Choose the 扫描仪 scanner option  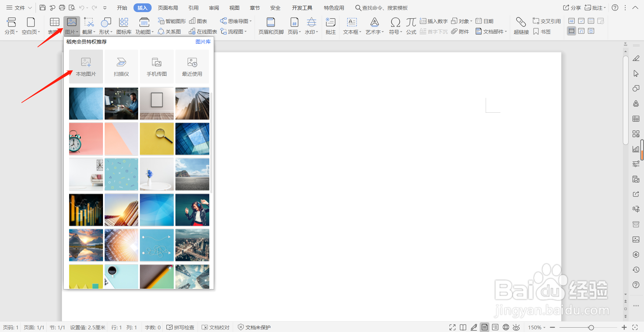coord(121,66)
